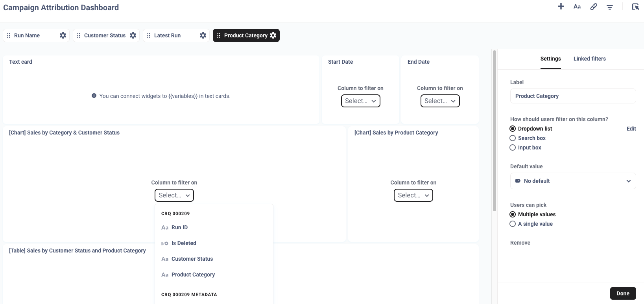The height and width of the screenshot is (304, 644).
Task: Switch to the Linked filters tab
Action: [x=589, y=59]
